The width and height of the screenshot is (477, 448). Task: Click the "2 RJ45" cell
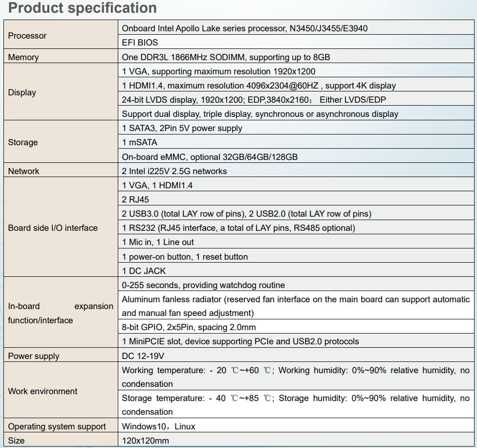[x=135, y=200]
